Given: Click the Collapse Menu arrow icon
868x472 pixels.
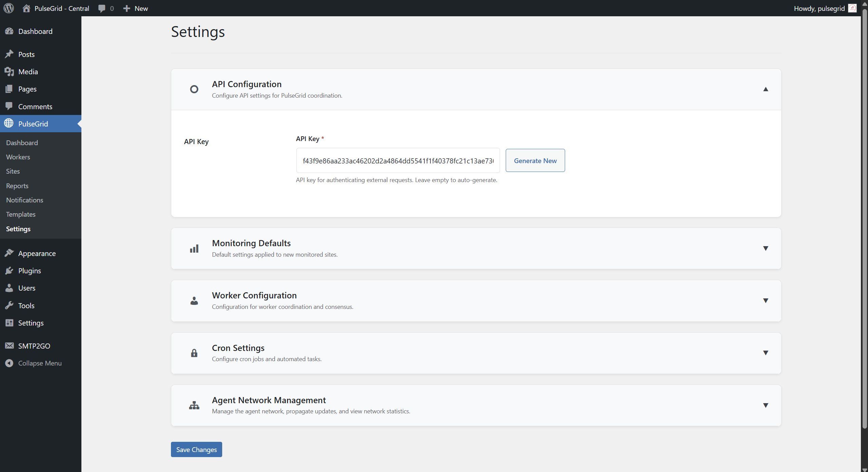Looking at the screenshot, I should tap(9, 363).
